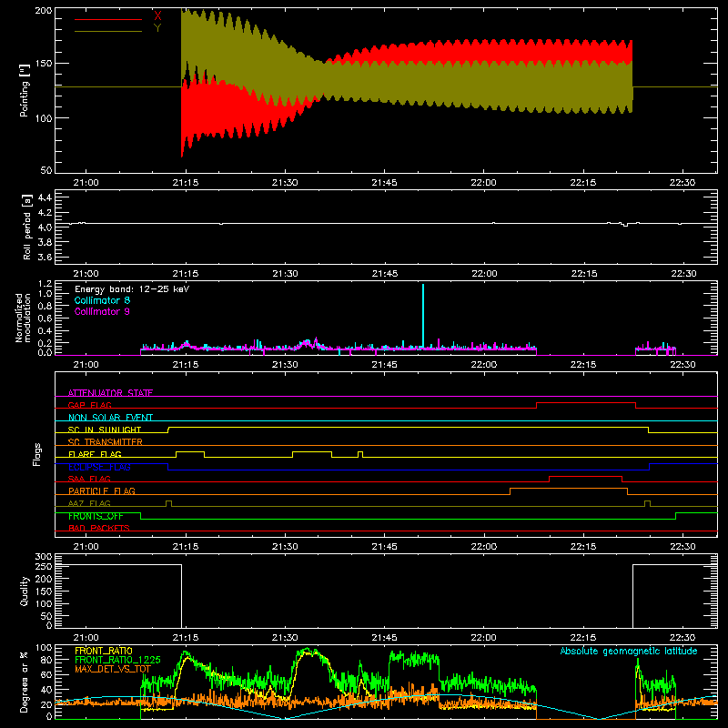Click the SC_IN_SUNLIGHT flag label
Viewport: 728px width, 728px height.
(x=105, y=430)
